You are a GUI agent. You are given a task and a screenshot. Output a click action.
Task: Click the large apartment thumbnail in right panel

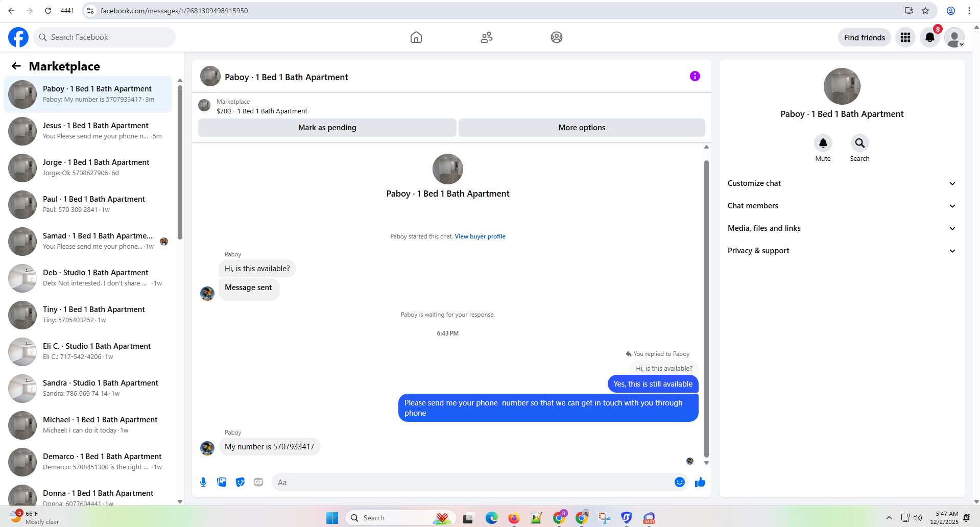click(x=842, y=86)
